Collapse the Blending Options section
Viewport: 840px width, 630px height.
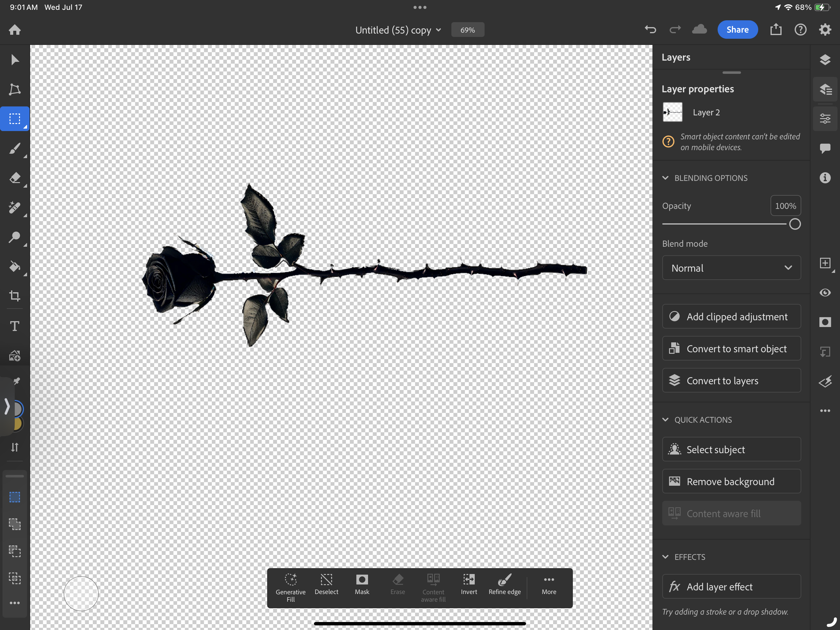[666, 178]
